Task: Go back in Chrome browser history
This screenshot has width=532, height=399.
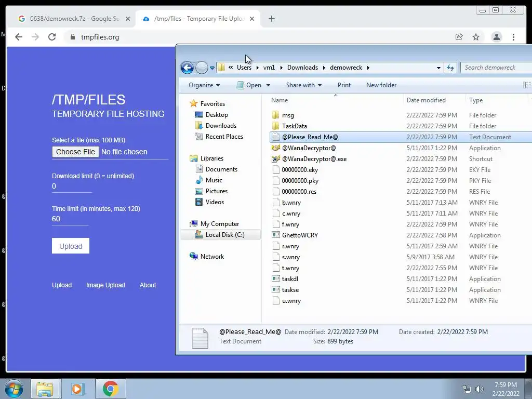Action: [19, 37]
